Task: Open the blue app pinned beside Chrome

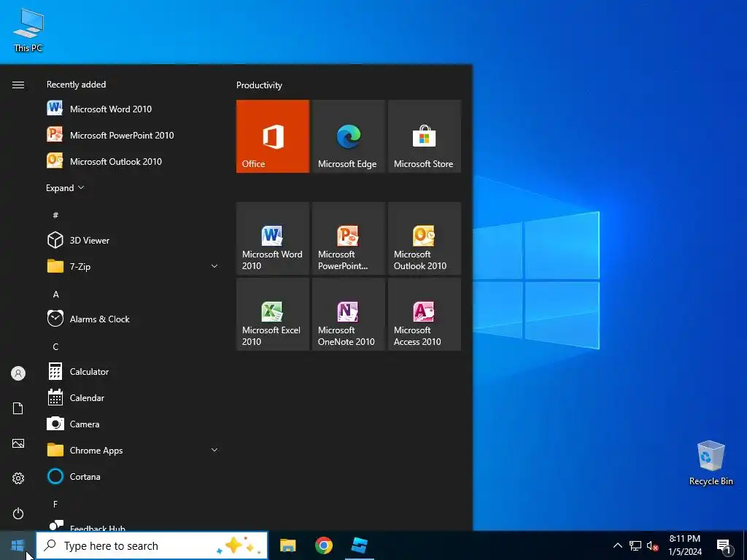Action: (x=359, y=545)
